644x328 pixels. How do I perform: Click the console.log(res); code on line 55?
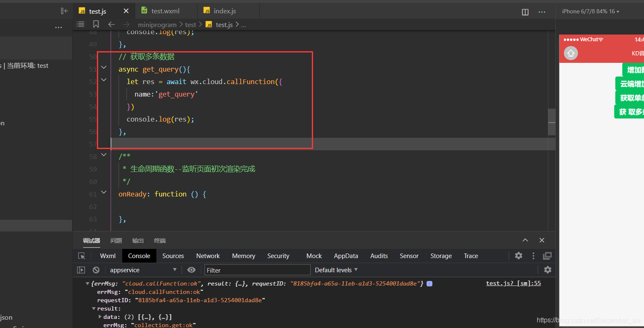160,119
